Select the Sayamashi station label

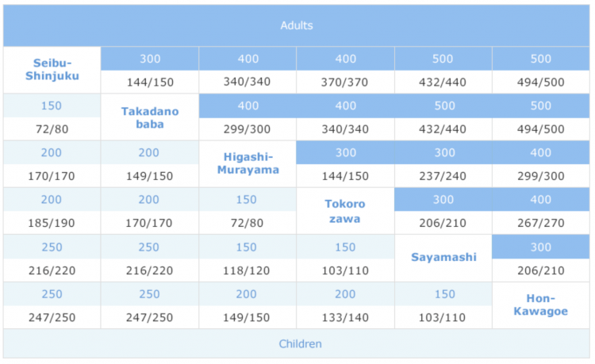click(x=443, y=258)
